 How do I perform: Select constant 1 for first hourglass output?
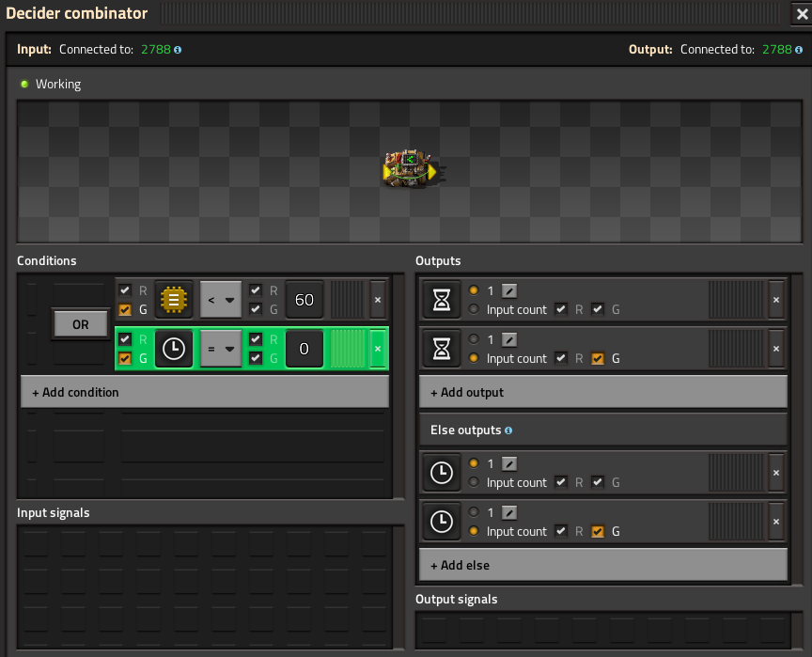tap(474, 290)
